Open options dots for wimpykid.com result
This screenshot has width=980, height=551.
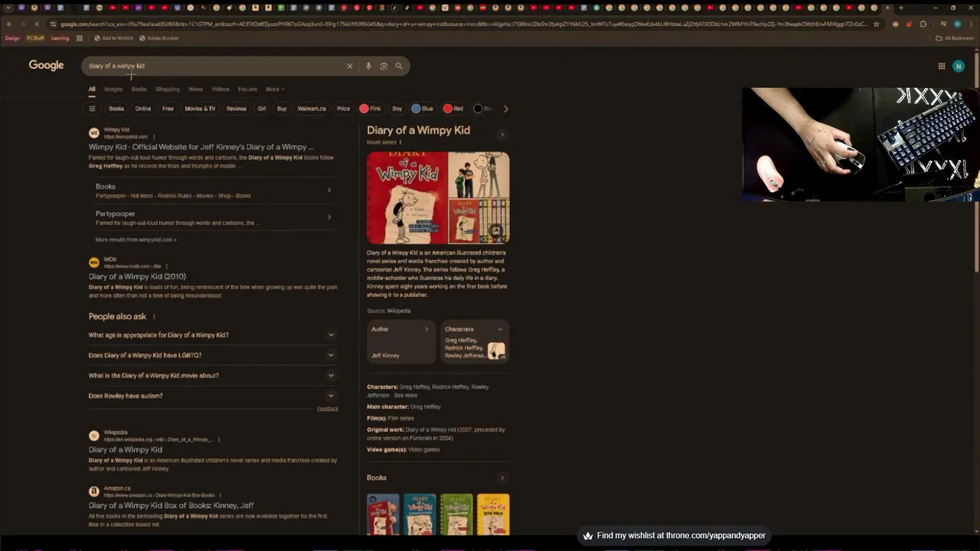pyautogui.click(x=154, y=136)
